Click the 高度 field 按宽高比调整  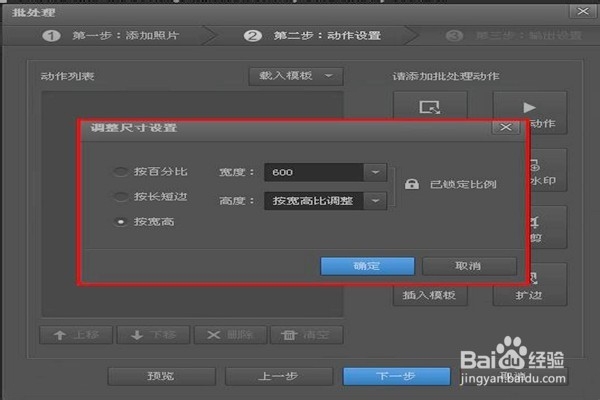point(314,201)
